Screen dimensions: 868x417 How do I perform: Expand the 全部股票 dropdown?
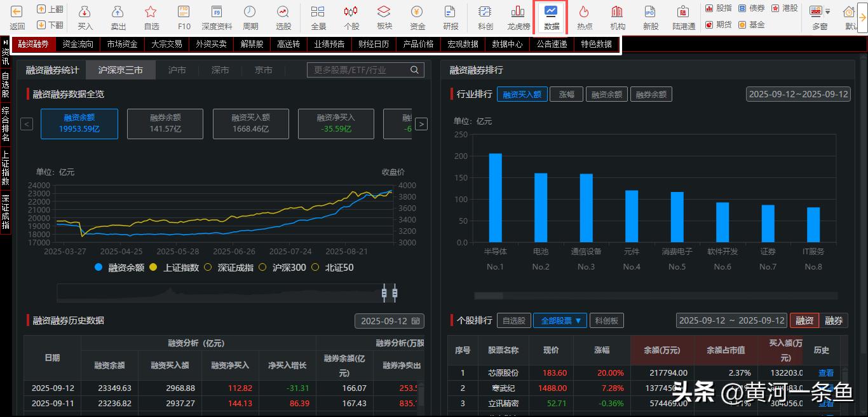[x=559, y=321]
